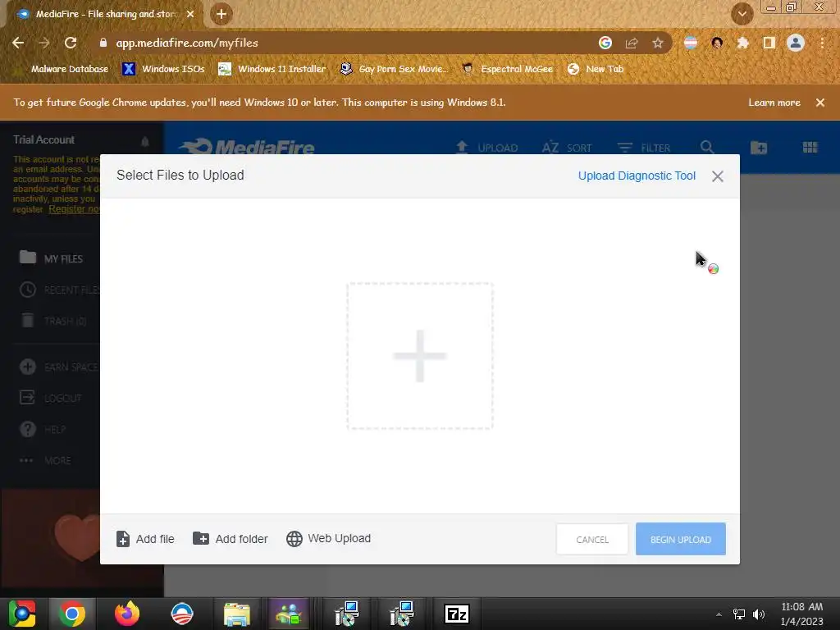Click the Add folder button
The height and width of the screenshot is (630, 840).
[231, 539]
